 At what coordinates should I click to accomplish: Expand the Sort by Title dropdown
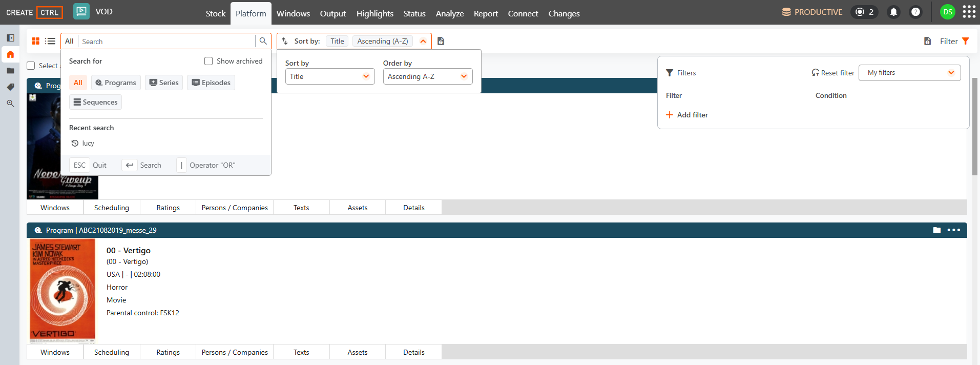pos(330,76)
